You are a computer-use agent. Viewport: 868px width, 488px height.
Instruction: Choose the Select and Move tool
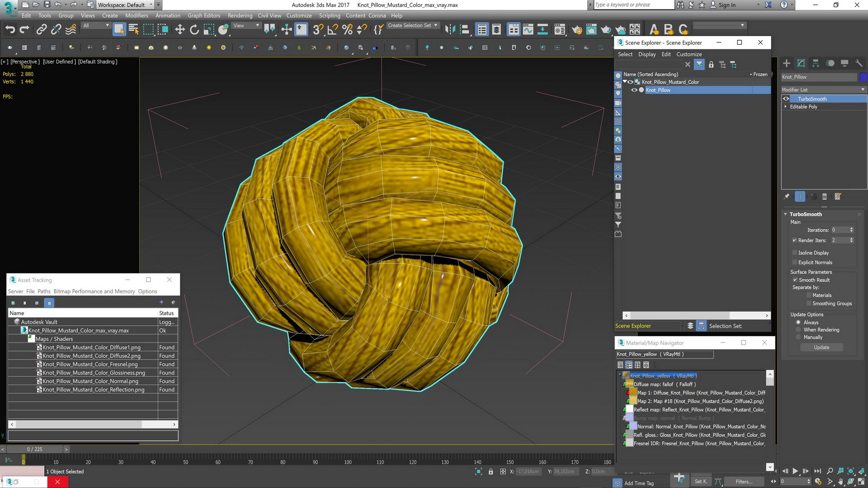pos(180,30)
